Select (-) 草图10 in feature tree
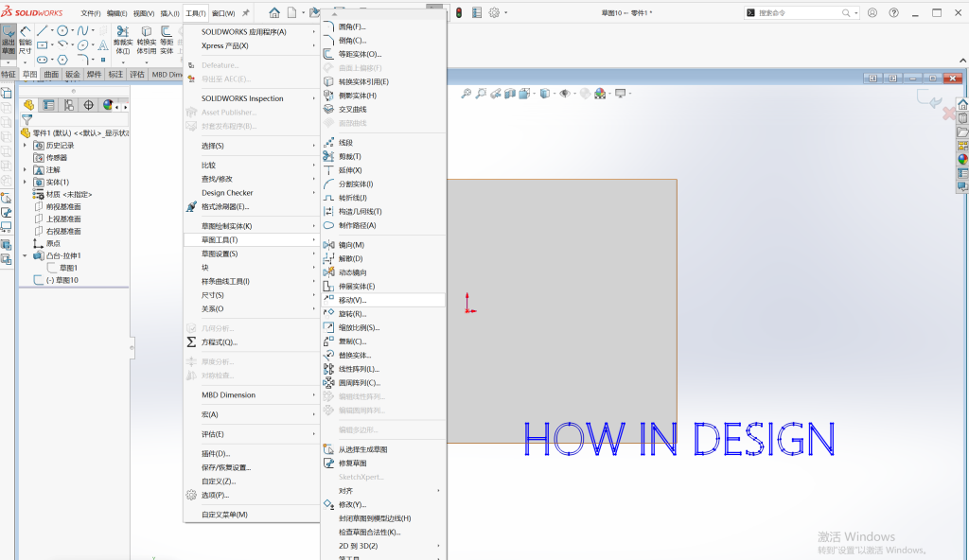 point(56,280)
